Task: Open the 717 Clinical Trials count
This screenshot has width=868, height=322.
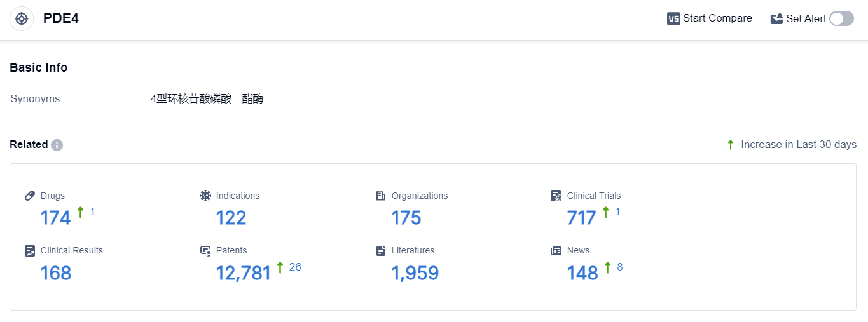Action: pos(581,218)
